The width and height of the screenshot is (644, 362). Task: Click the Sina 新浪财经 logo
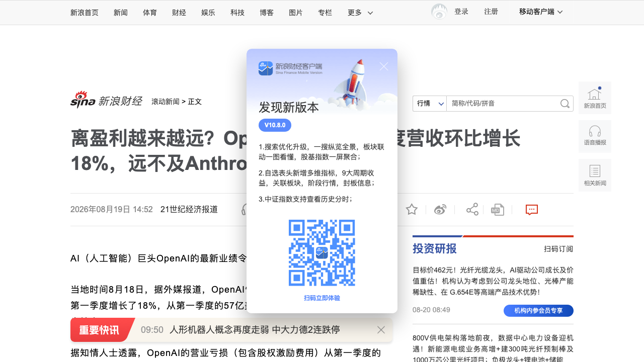coord(106,100)
